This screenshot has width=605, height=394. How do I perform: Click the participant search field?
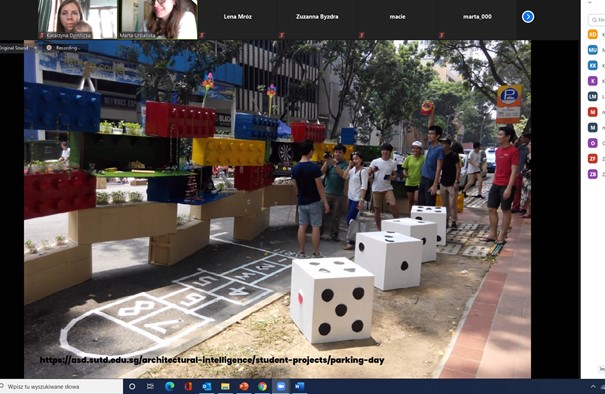[x=597, y=20]
